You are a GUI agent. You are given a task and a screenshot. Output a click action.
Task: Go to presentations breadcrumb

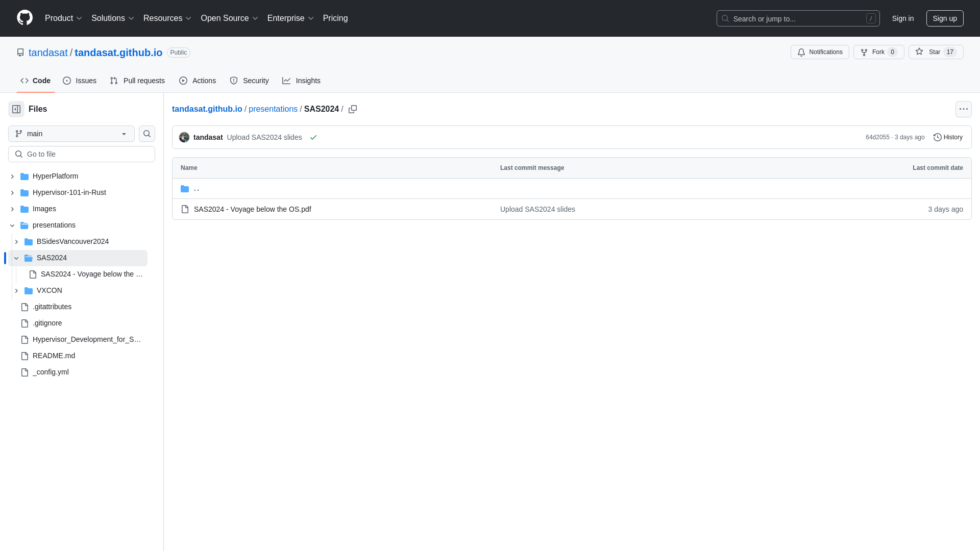point(273,109)
